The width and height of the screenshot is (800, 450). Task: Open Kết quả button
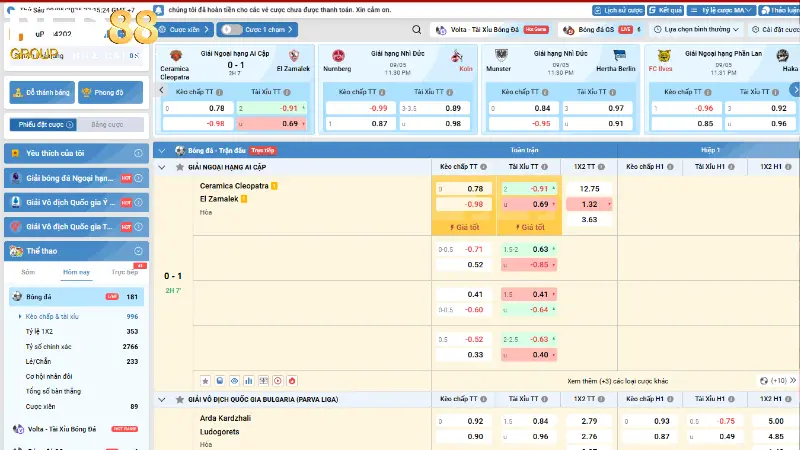(665, 10)
